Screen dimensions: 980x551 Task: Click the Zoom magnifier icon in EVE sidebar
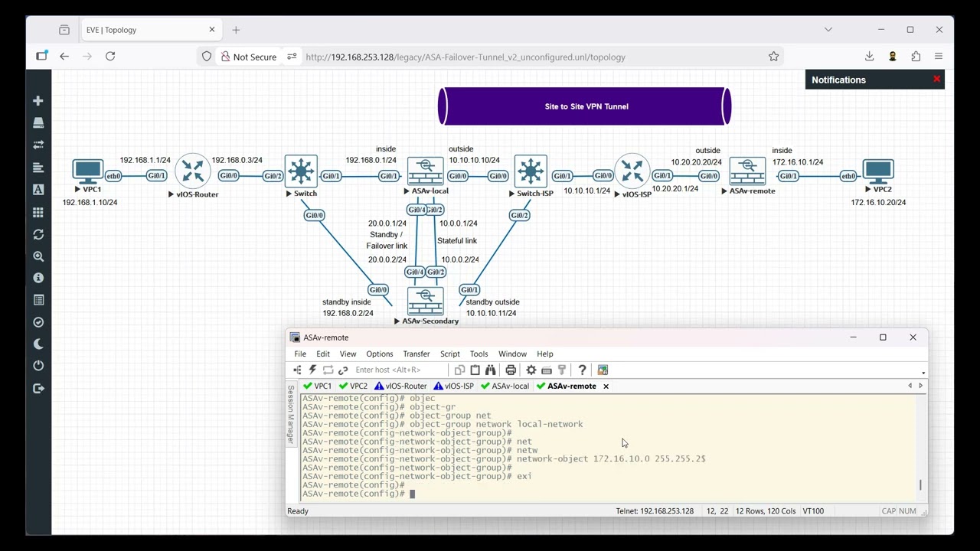[38, 256]
